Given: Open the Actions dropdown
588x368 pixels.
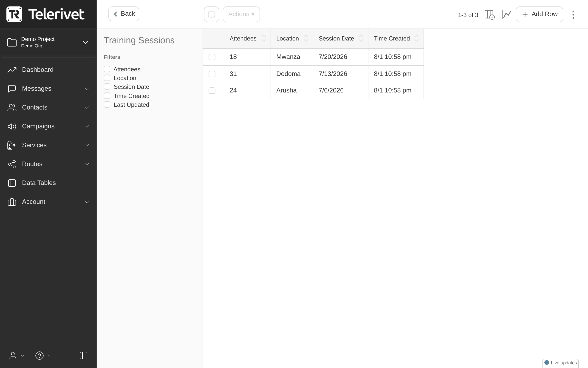Looking at the screenshot, I should pyautogui.click(x=241, y=14).
